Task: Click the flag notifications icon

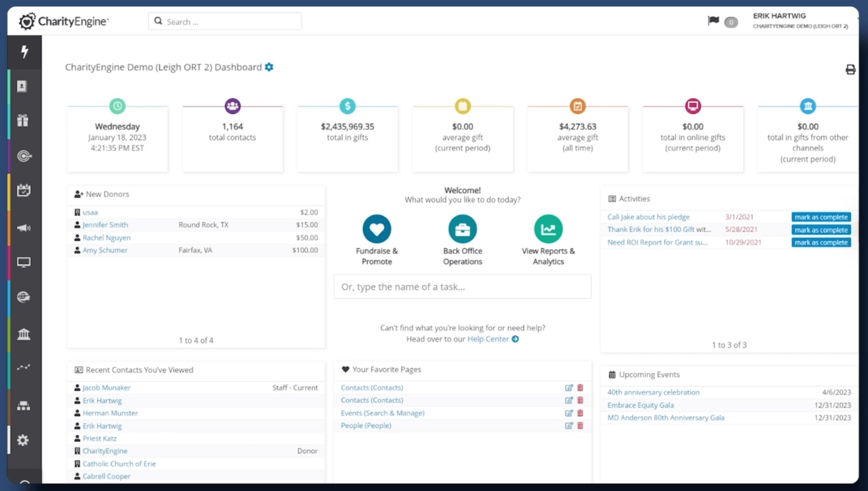Action: click(713, 21)
